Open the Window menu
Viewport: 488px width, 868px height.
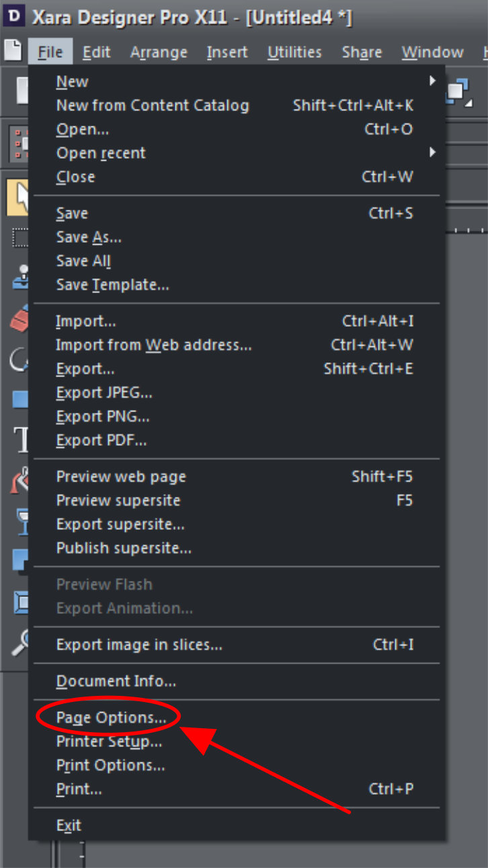pyautogui.click(x=432, y=51)
